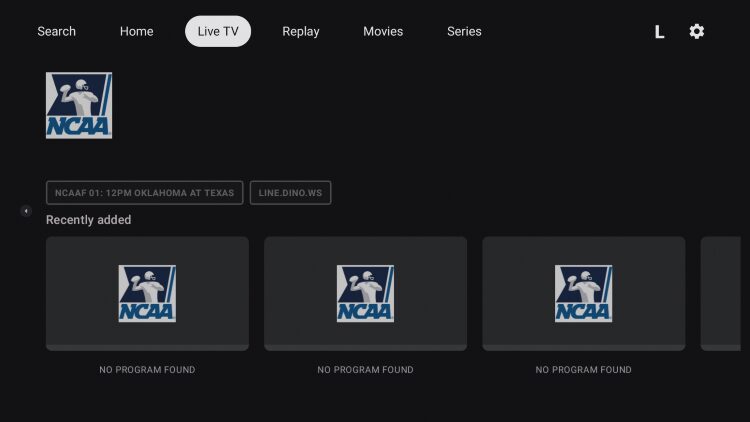
Task: Click the Recently added heading
Action: click(88, 220)
